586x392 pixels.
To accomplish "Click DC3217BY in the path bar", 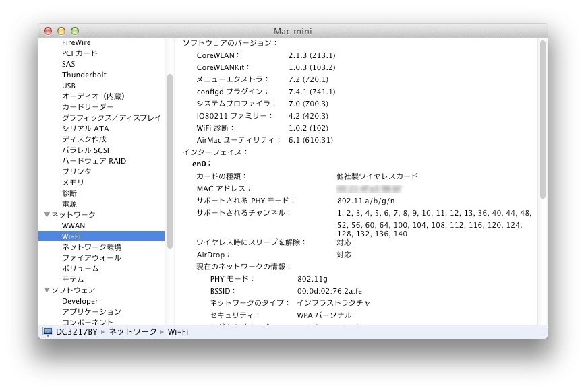I will (x=77, y=332).
